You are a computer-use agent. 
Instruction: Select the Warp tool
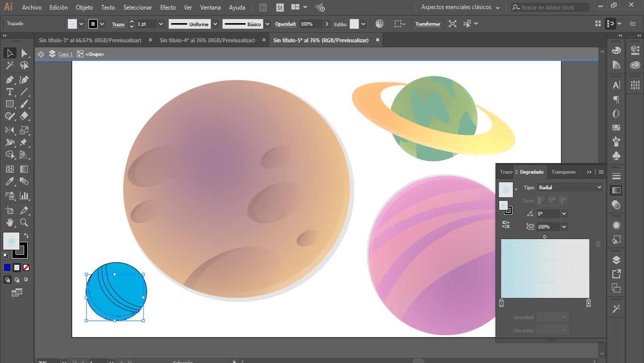click(9, 142)
